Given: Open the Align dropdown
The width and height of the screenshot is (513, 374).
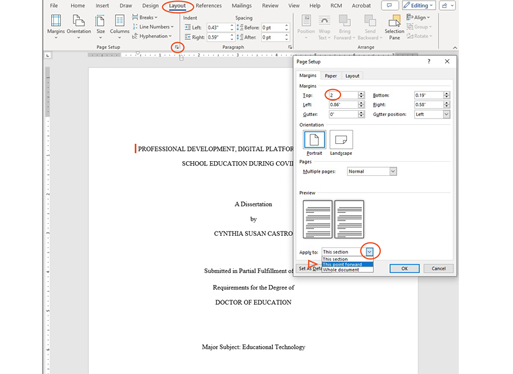Looking at the screenshot, I should point(418,17).
